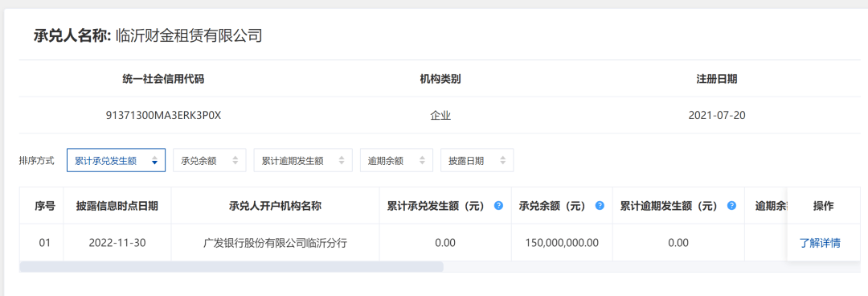Open 了解详情 link in row 01
868x296 pixels.
tap(820, 243)
